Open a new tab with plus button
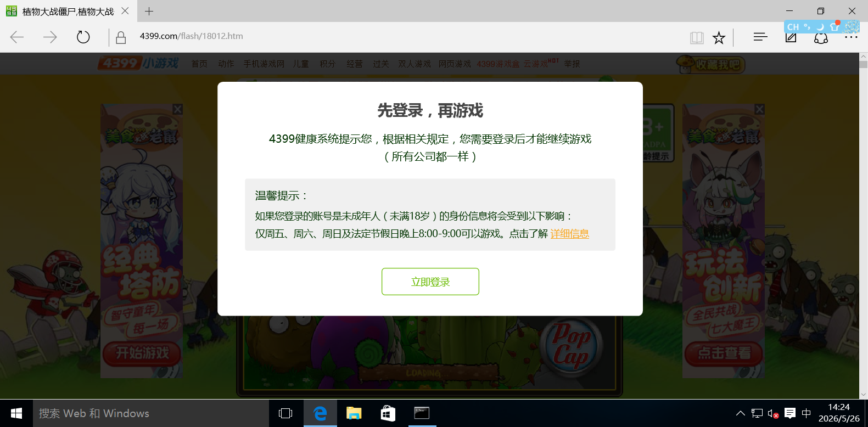The width and height of the screenshot is (868, 427). 149,11
